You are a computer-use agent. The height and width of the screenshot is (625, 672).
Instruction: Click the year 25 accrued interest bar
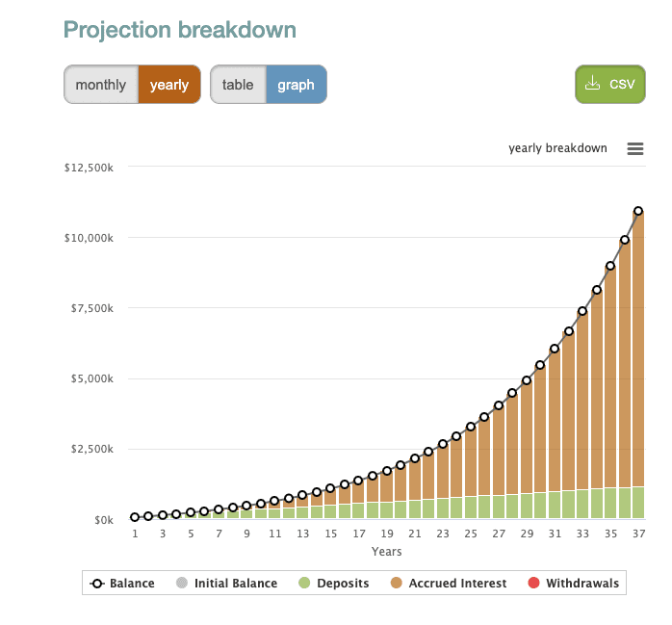click(471, 462)
